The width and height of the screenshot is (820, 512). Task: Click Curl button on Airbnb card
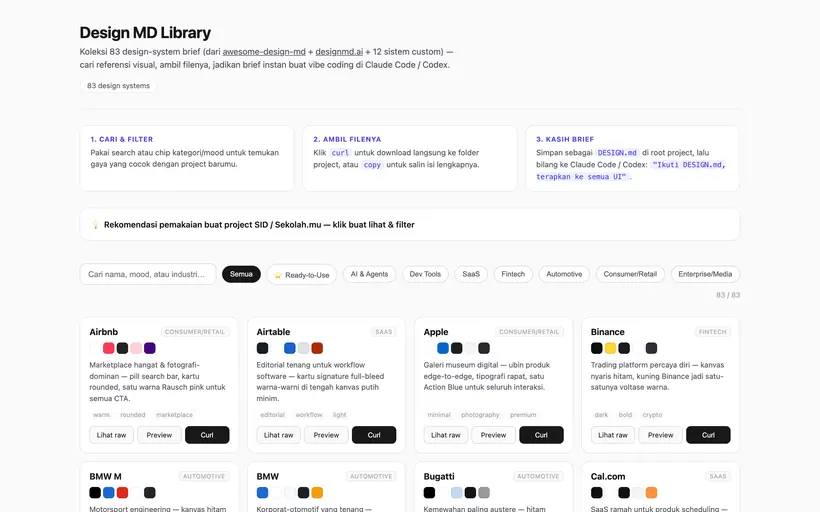207,435
